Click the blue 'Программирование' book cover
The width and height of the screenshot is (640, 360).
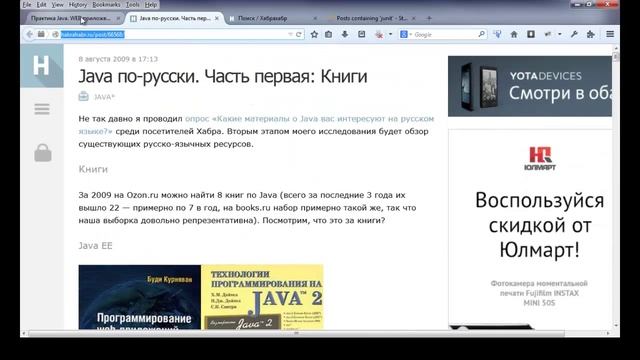click(x=140, y=297)
